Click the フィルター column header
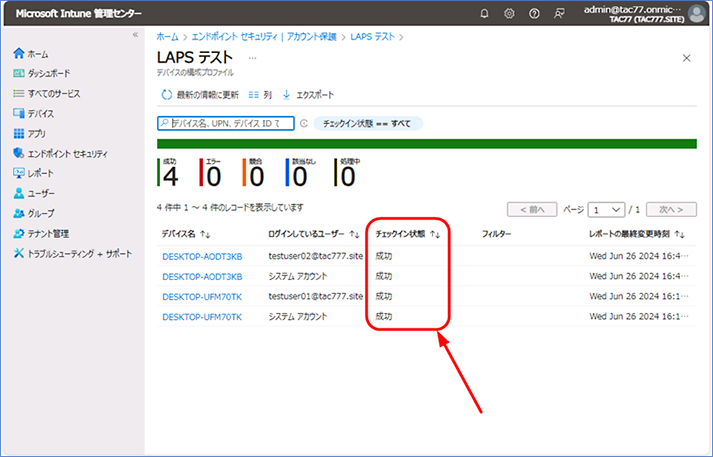The height and width of the screenshot is (457, 713). click(x=496, y=234)
